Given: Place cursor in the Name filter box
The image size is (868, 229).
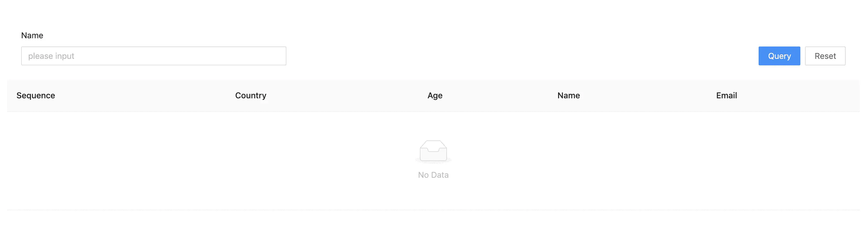Looking at the screenshot, I should (154, 56).
